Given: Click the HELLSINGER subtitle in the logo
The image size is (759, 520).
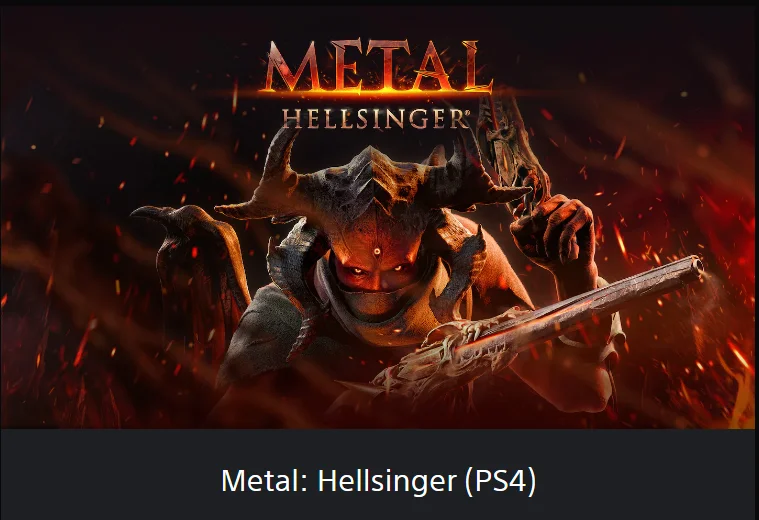Looking at the screenshot, I should coord(374,119).
